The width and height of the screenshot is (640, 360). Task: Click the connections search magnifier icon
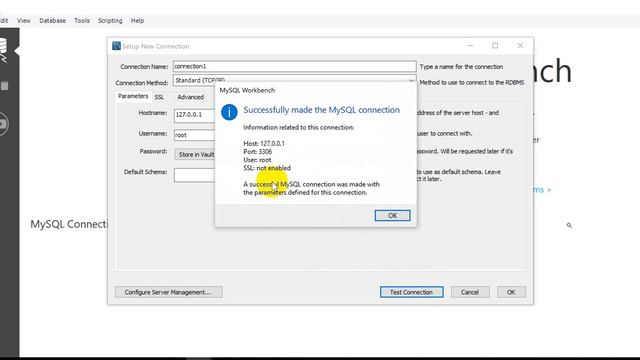[569, 225]
